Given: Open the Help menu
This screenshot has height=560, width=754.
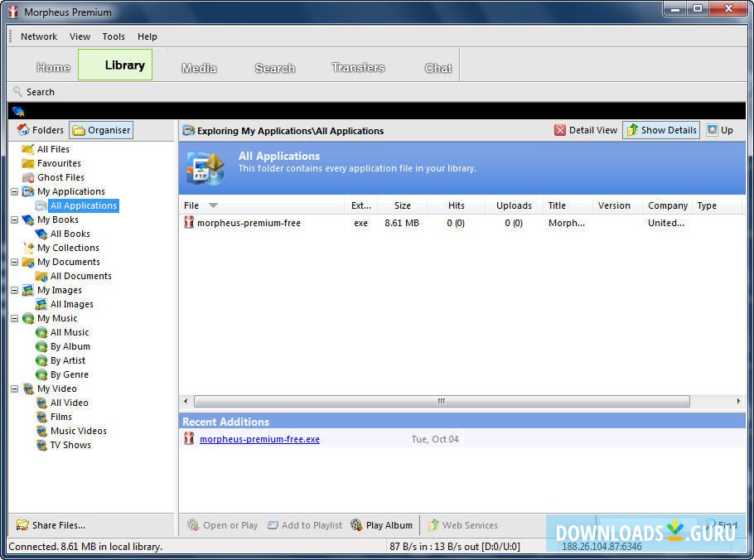Looking at the screenshot, I should [x=147, y=36].
